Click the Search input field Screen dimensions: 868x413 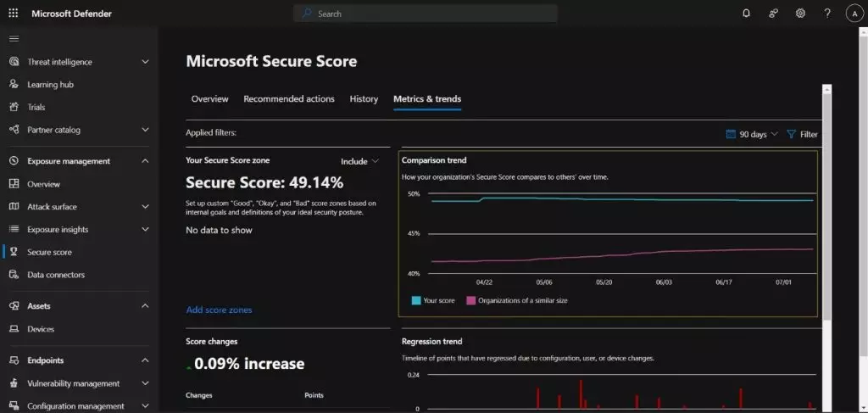(432, 14)
